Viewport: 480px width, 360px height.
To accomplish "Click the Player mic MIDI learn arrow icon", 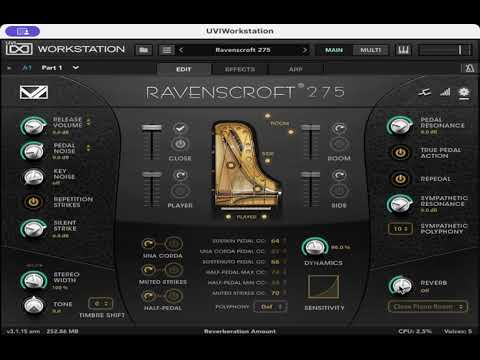I will tap(180, 175).
